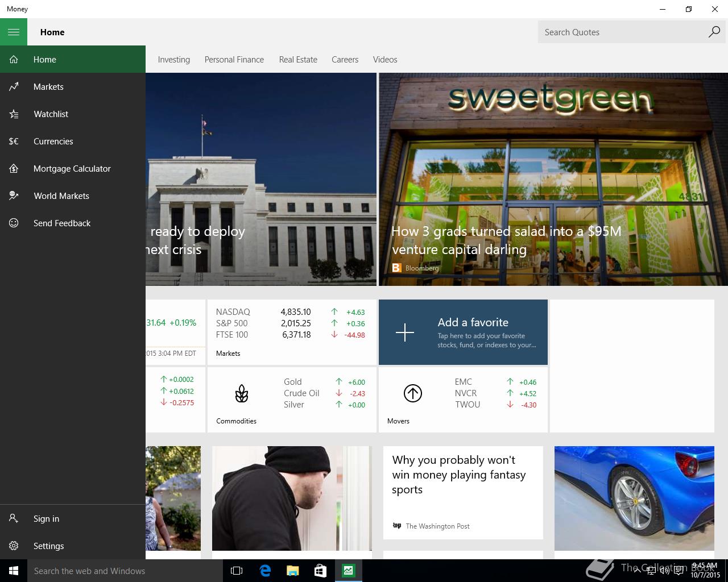Open File Explorer from taskbar
The height and width of the screenshot is (582, 728).
(292, 571)
